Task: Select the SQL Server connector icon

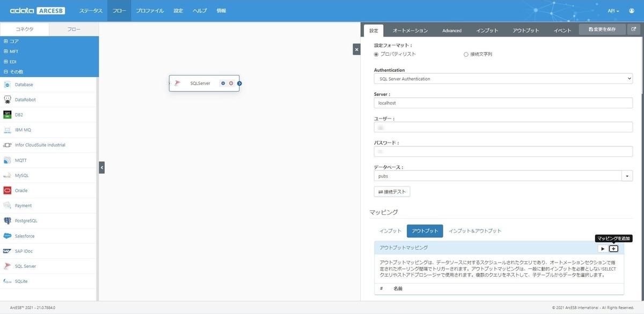Action: point(8,266)
